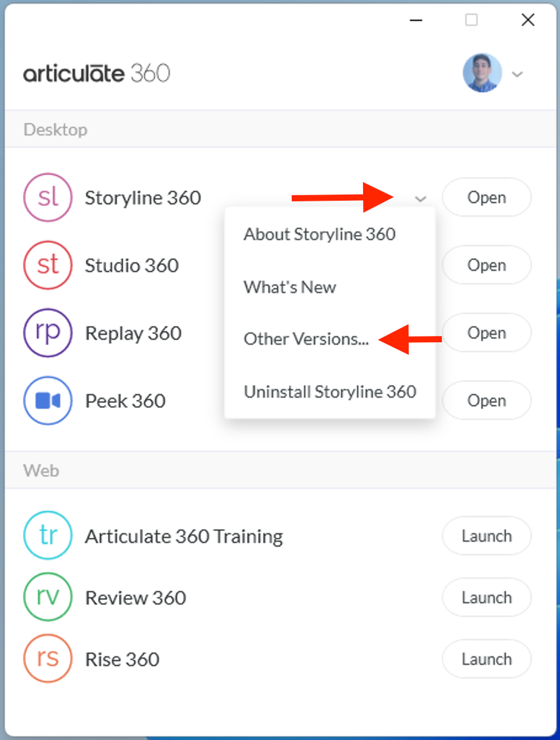Close the Articulate 360 window
The width and height of the screenshot is (560, 740).
pos(528,20)
